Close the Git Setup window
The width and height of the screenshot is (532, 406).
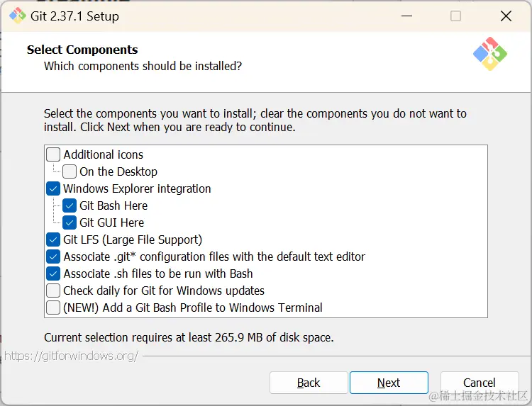[506, 16]
